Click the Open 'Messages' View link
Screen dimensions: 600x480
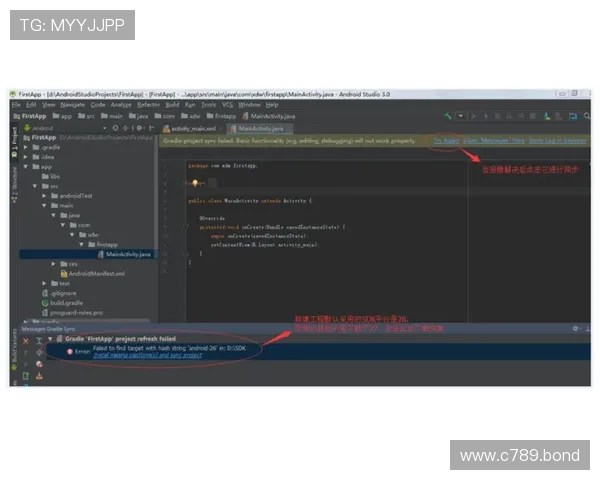click(x=494, y=141)
